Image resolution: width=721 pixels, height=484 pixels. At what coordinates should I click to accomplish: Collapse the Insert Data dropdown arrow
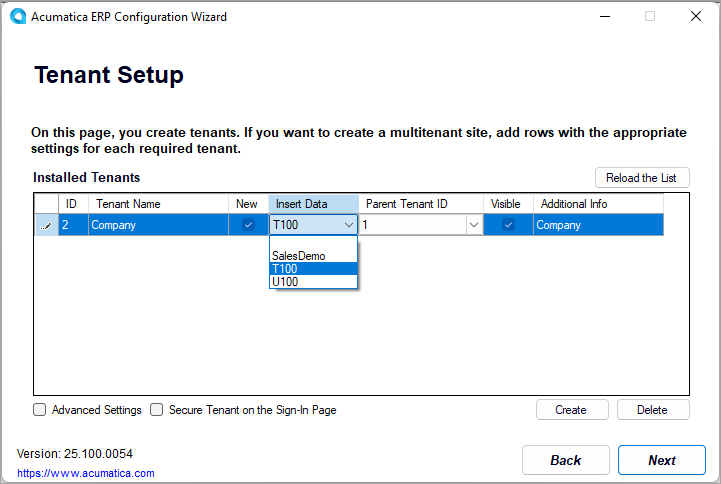(x=348, y=226)
